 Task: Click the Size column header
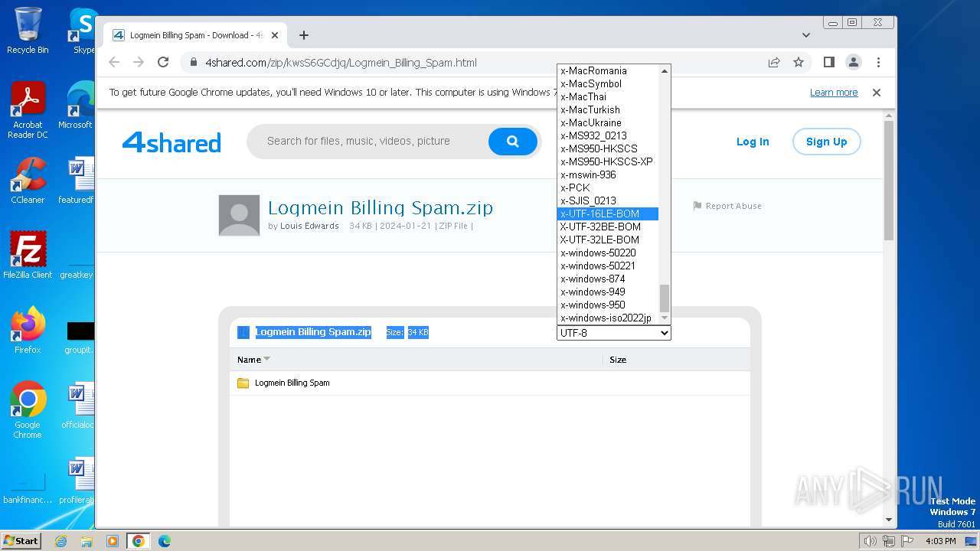tap(618, 360)
